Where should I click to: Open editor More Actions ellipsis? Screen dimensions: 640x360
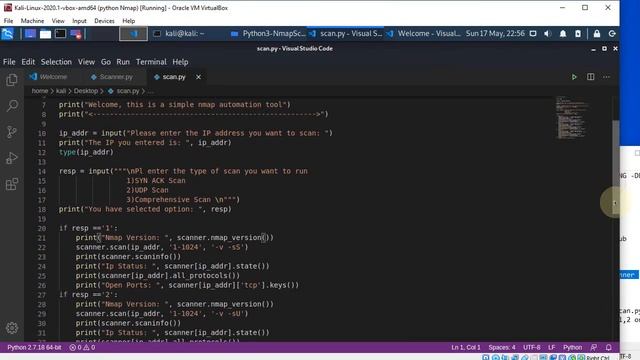click(607, 77)
